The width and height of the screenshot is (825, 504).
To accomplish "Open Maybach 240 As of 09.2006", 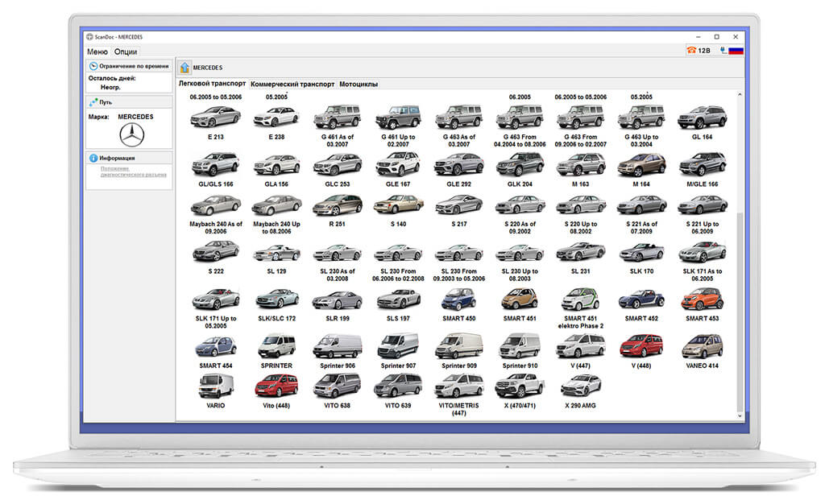I will (x=215, y=205).
